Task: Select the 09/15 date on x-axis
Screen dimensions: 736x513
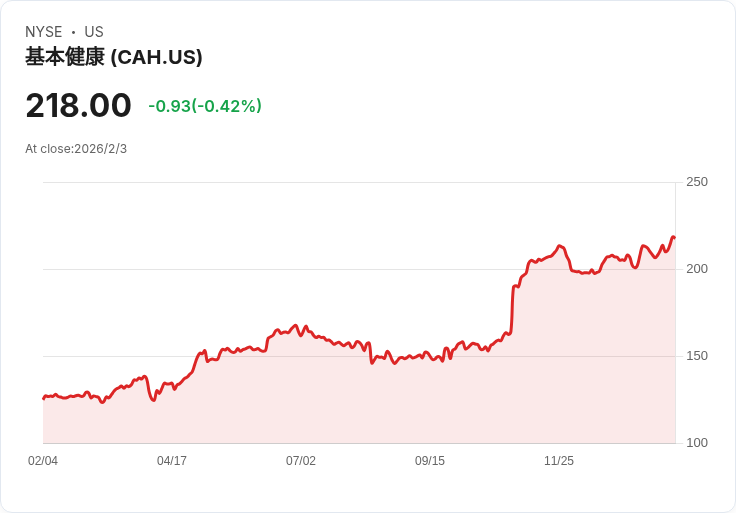Action: [430, 461]
